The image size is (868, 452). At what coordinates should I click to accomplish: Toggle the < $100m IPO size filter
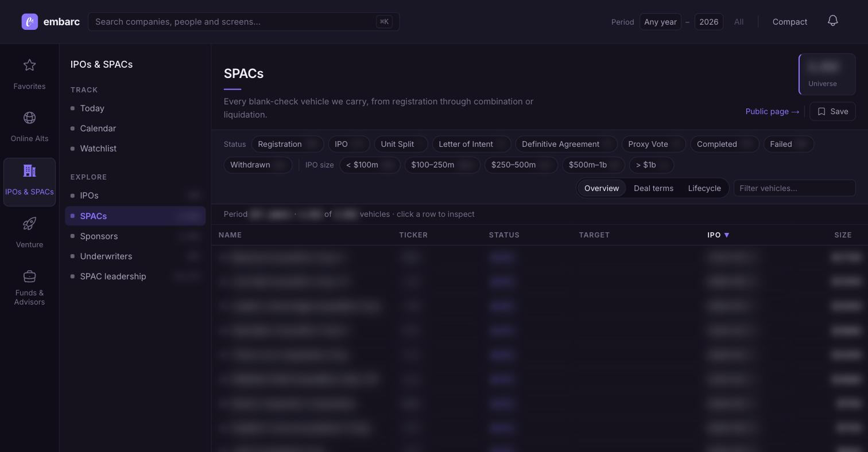point(370,165)
